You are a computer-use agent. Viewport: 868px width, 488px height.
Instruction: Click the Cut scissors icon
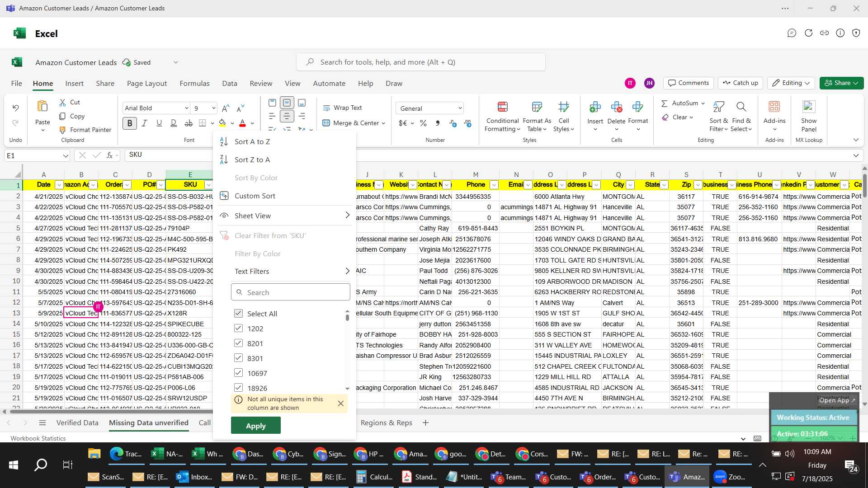[63, 103]
